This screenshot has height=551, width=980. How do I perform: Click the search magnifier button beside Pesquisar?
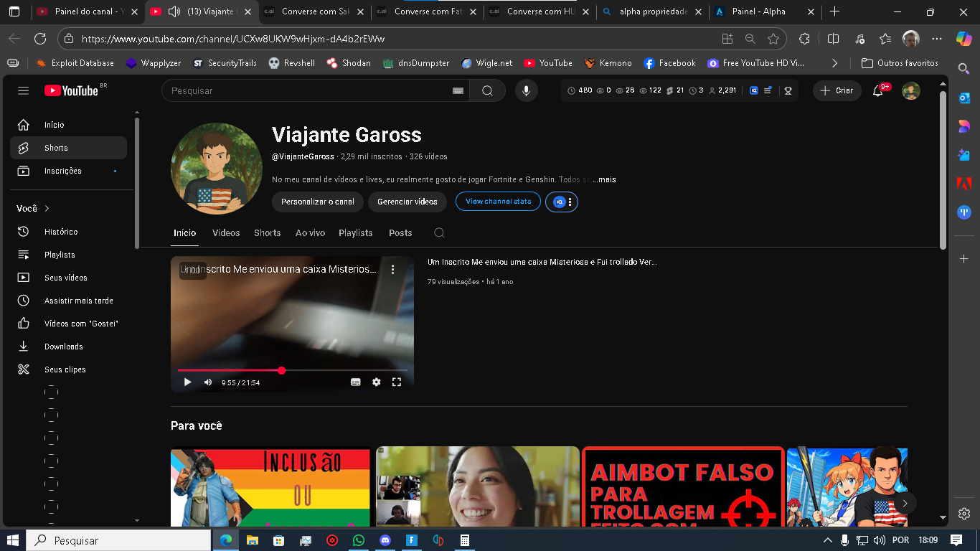(x=487, y=90)
